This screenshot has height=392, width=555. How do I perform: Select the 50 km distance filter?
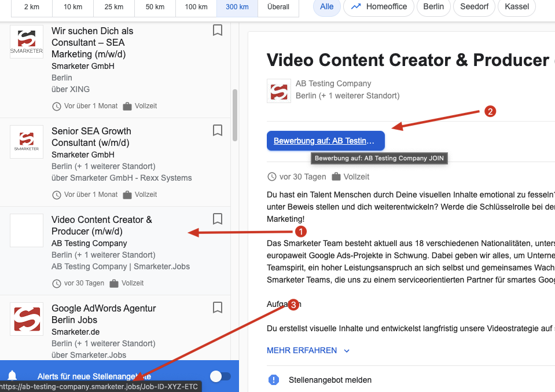[x=155, y=7]
